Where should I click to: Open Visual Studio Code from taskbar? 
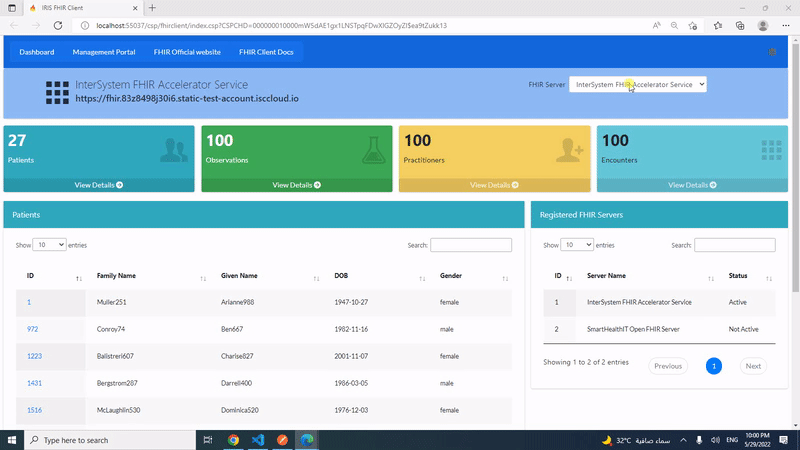coord(258,440)
